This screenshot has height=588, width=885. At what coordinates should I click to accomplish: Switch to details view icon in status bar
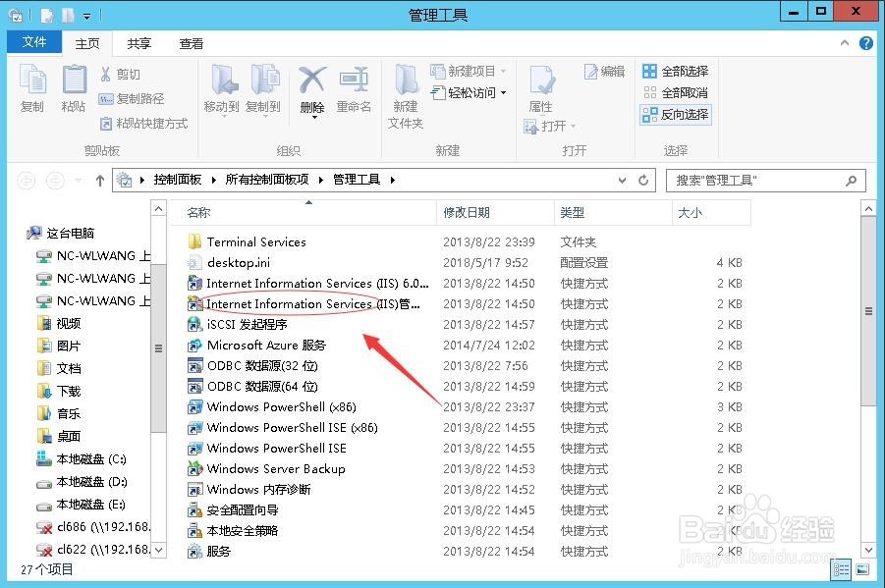(841, 570)
